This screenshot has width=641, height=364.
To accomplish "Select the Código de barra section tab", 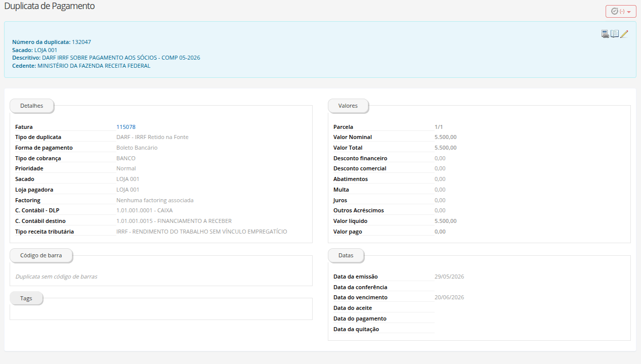I will click(41, 256).
